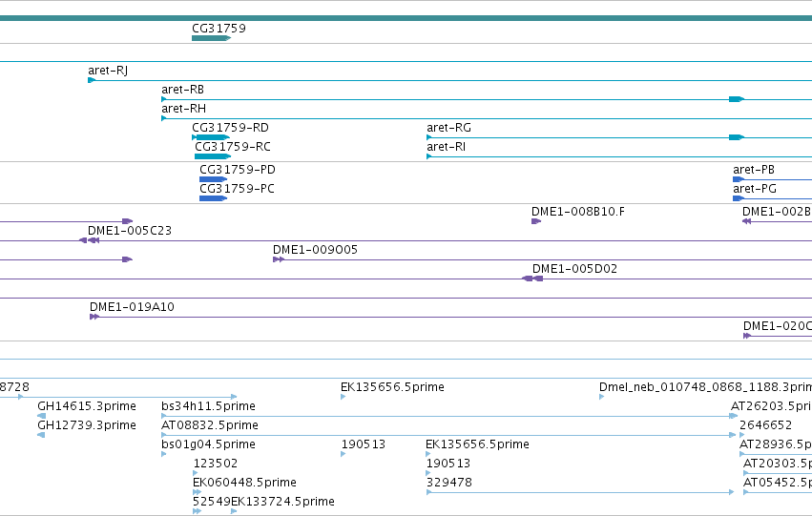
Task: Click the first EK135656.5prime EST label
Action: 392,387
